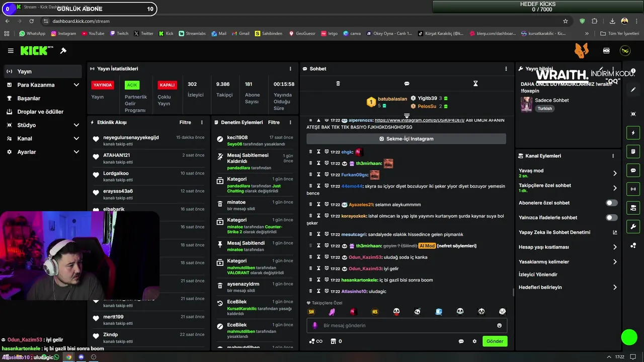Open Filtre in Denetim Eylemleri panel
Image resolution: width=644 pixels, height=362 pixels.
[274, 122]
